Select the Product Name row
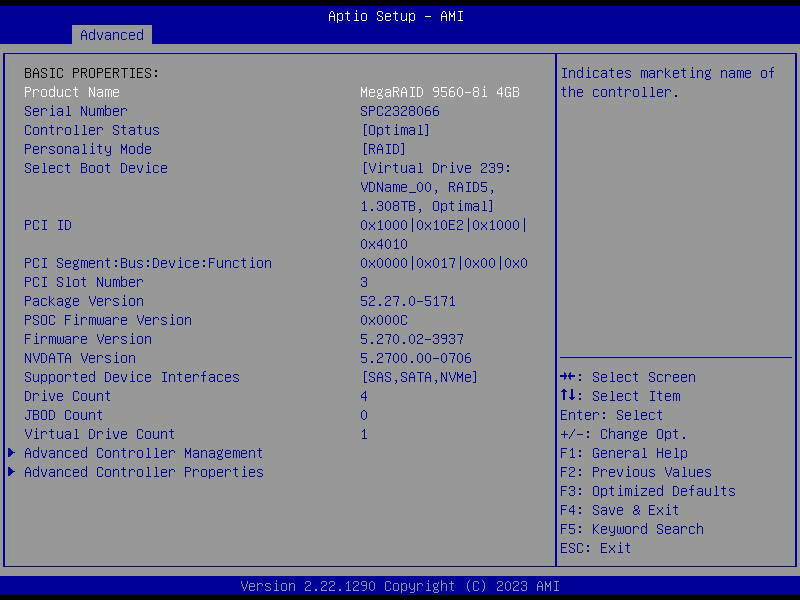 pos(72,92)
